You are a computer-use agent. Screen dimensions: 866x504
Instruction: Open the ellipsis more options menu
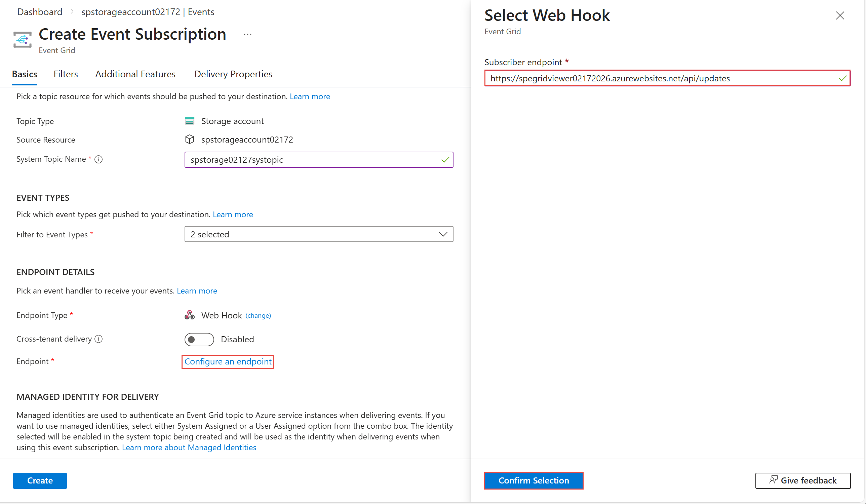pyautogui.click(x=248, y=34)
